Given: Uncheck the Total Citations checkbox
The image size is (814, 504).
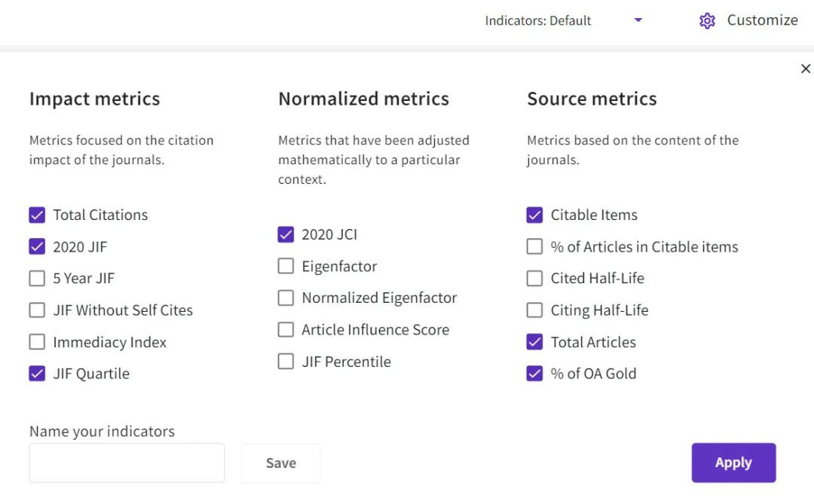Looking at the screenshot, I should 37,215.
